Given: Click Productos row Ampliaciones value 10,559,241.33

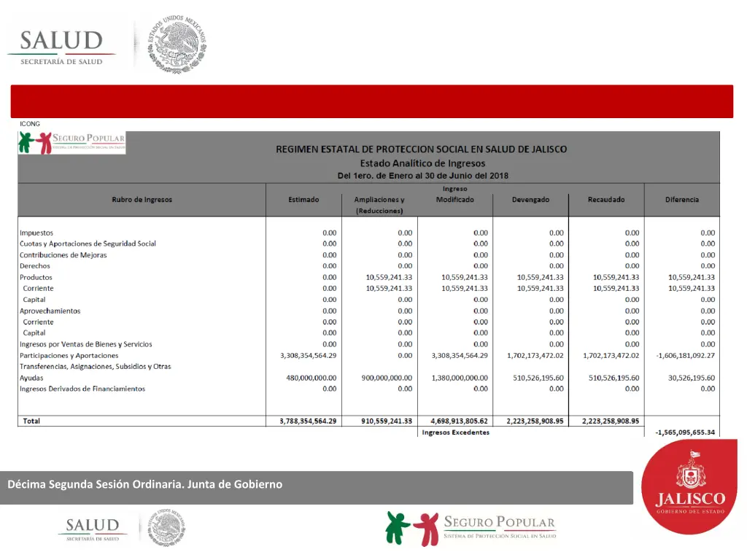Looking at the screenshot, I should click(389, 277).
